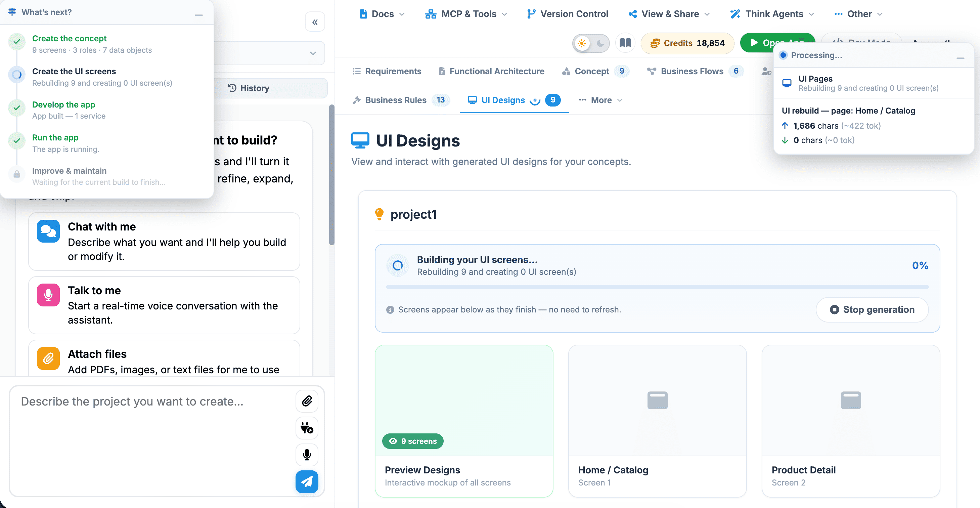Click the UI screens build progress bar
This screenshot has height=508, width=980.
click(657, 287)
